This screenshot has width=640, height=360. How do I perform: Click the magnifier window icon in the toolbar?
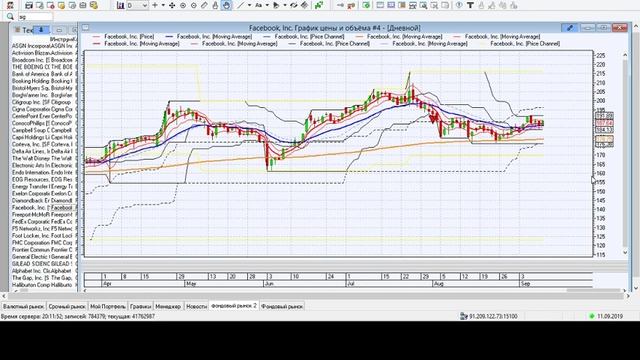(x=423, y=5)
